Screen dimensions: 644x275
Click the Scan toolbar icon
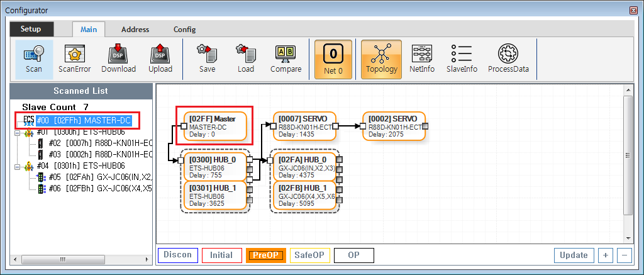34,59
